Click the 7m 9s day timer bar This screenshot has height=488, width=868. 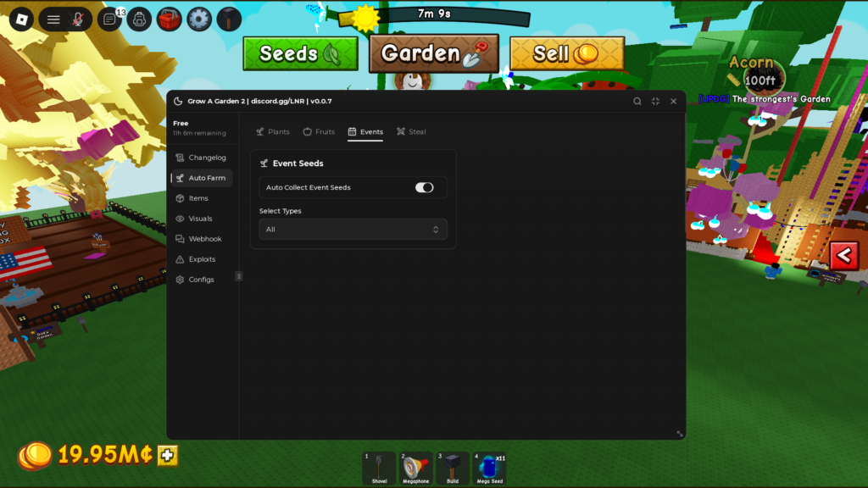click(x=435, y=16)
